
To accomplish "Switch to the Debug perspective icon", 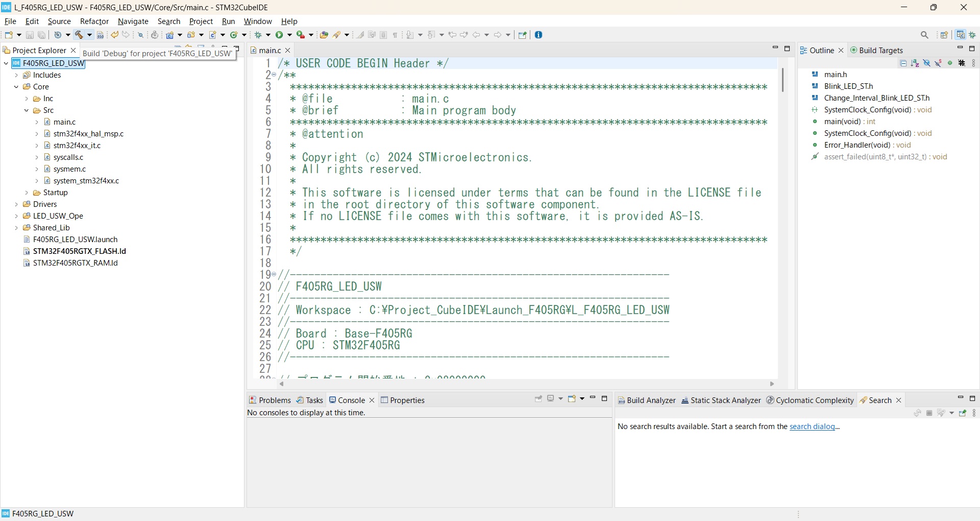I will [973, 35].
